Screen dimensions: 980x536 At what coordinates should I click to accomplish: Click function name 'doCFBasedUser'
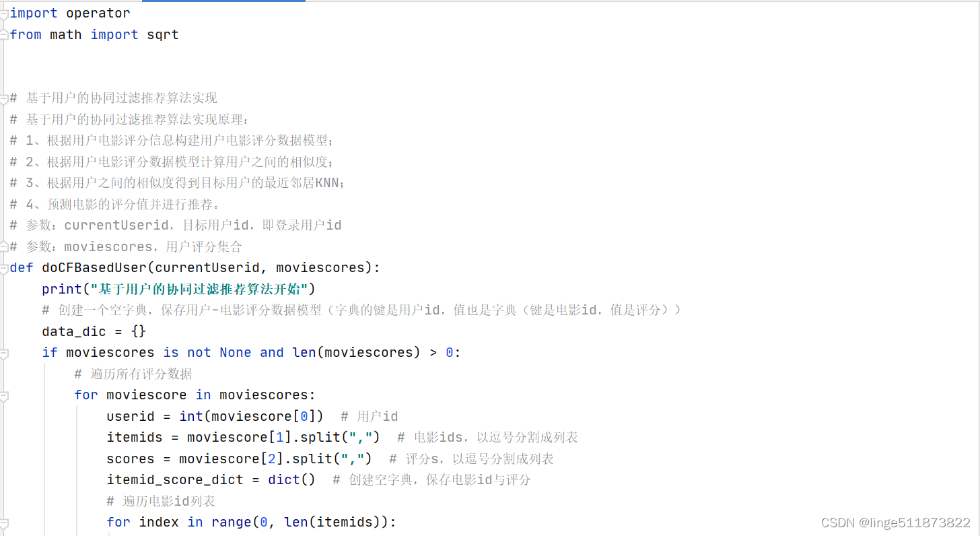pyautogui.click(x=94, y=268)
